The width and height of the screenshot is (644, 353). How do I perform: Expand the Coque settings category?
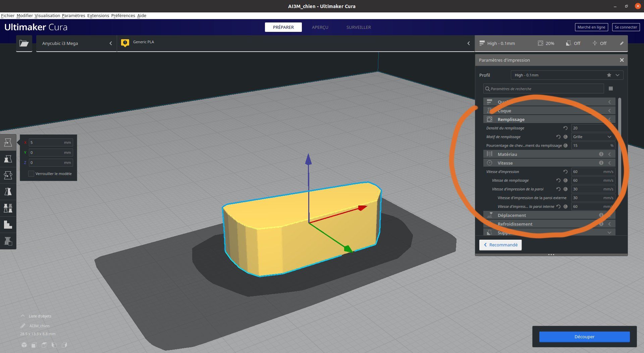549,111
